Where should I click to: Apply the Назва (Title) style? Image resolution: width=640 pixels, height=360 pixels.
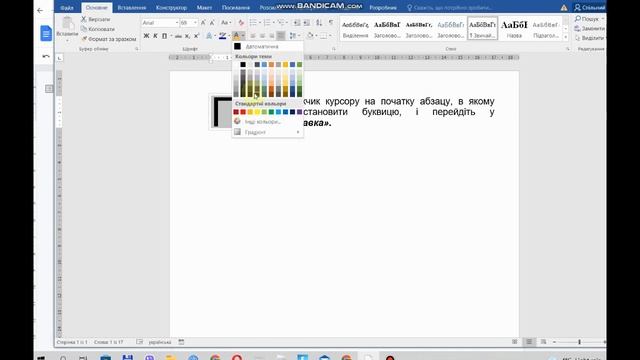[514, 29]
